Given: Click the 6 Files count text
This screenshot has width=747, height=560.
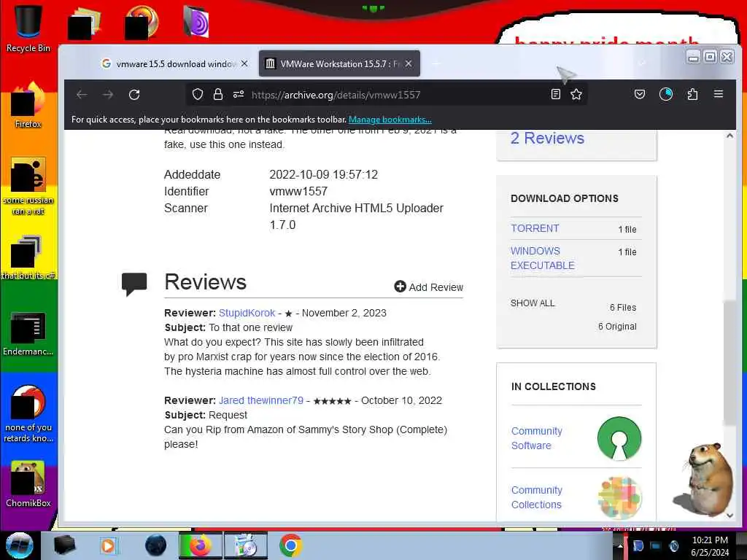Looking at the screenshot, I should pos(623,308).
